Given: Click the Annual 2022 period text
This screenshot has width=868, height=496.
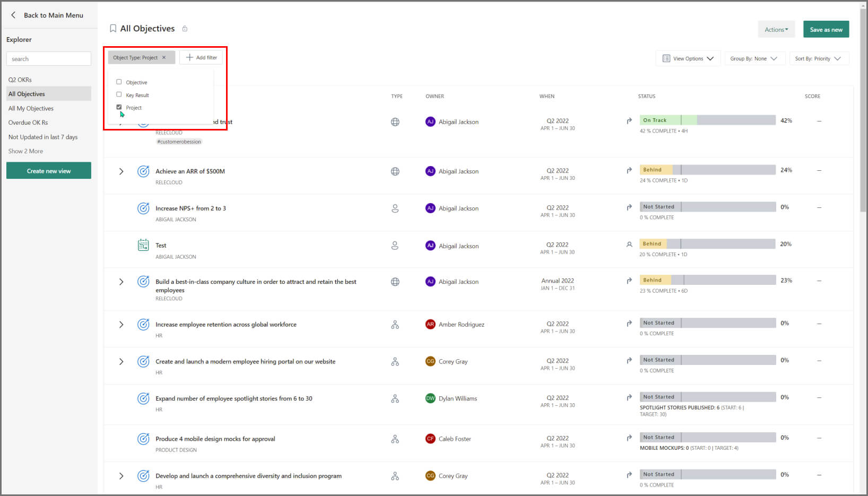Looking at the screenshot, I should pyautogui.click(x=558, y=281).
